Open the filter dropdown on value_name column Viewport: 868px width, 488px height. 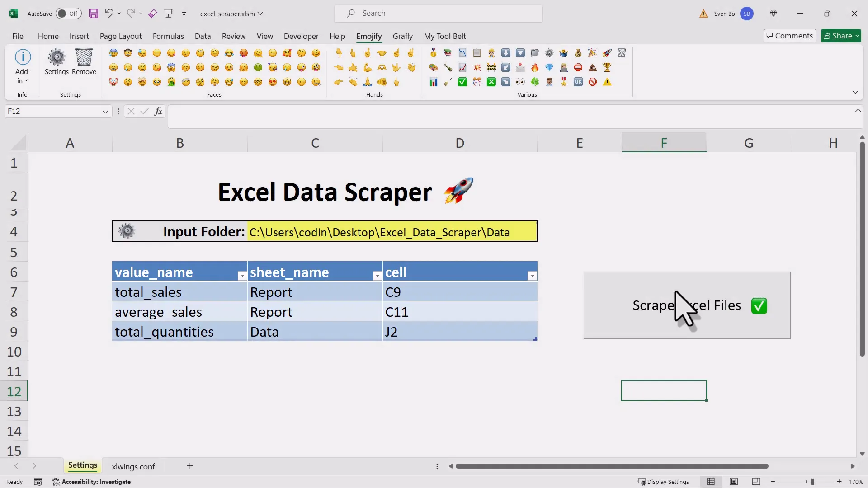(x=242, y=275)
